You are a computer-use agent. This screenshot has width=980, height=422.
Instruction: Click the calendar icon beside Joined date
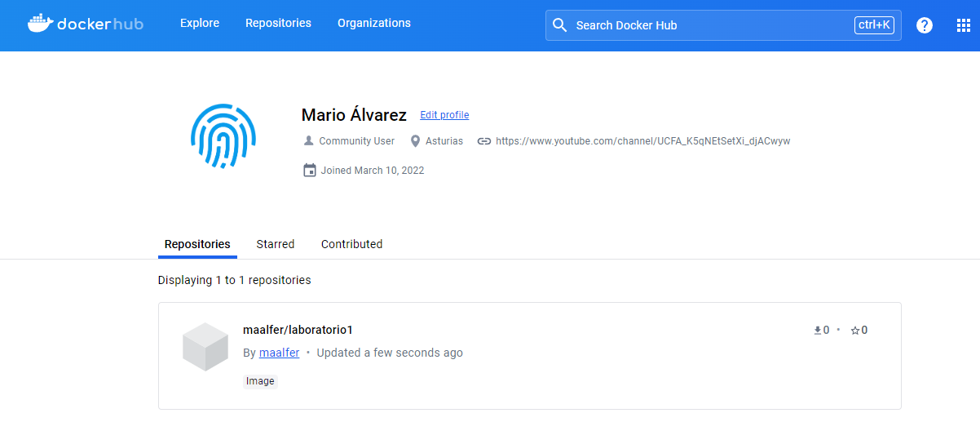point(309,171)
